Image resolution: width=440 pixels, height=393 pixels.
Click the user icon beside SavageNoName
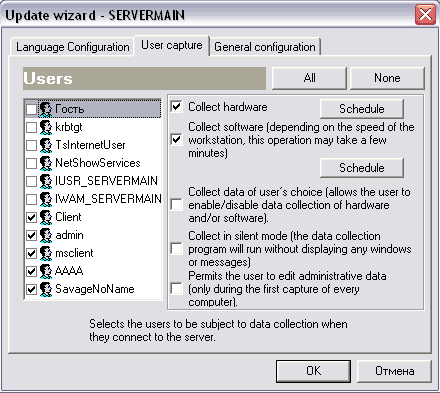coord(46,289)
